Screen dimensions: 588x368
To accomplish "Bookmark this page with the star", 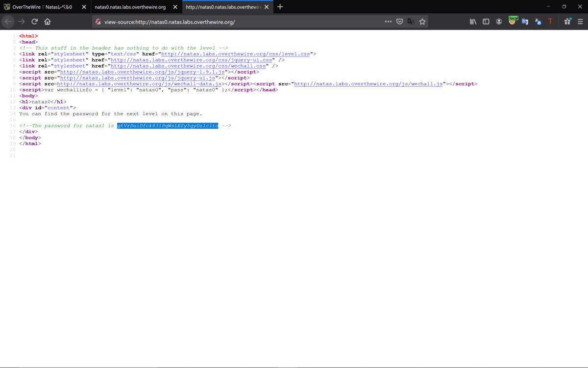I will click(422, 22).
